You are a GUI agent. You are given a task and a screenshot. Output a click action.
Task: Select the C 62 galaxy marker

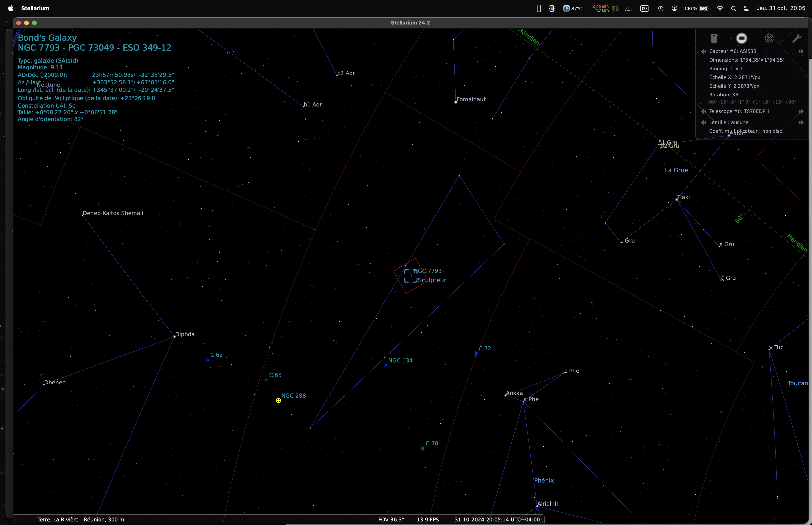point(208,360)
